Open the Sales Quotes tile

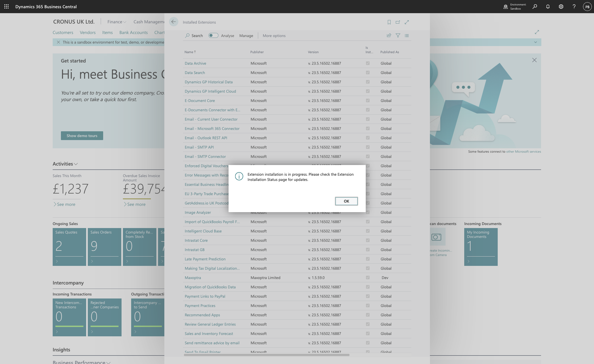tap(69, 247)
